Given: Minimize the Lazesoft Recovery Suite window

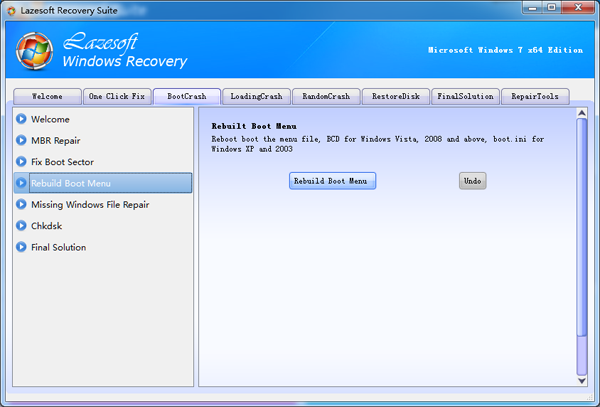Looking at the screenshot, I should (x=532, y=8).
